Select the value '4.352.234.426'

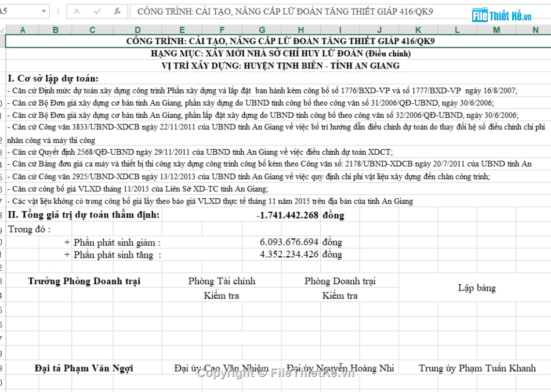(289, 255)
